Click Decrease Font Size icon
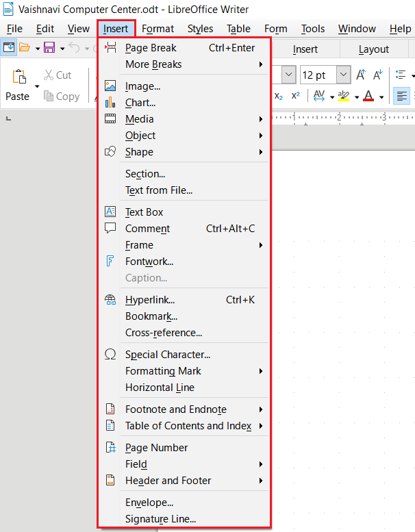The image size is (415, 532). [x=378, y=75]
